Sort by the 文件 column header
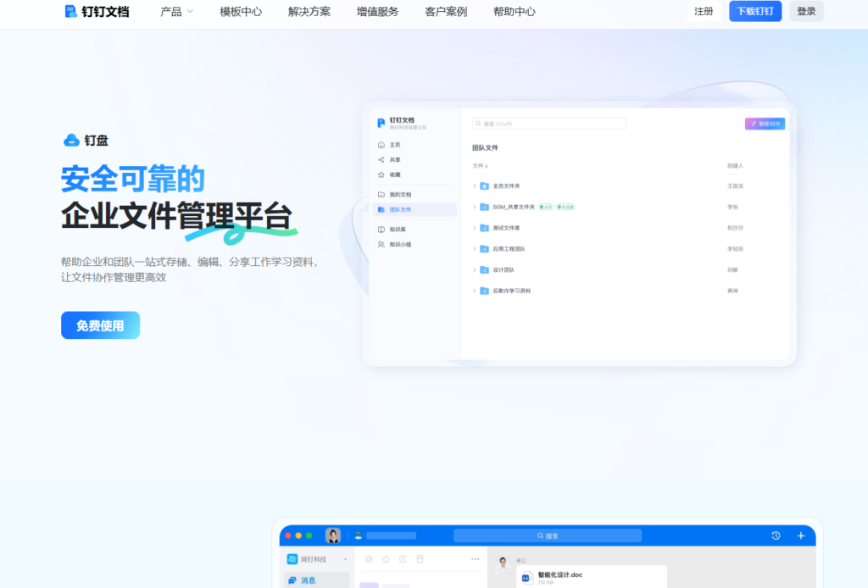Screen dimensions: 868x588 coord(480,166)
